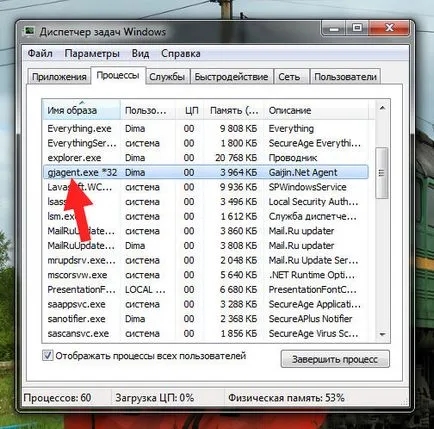Screen dimensions: 434x429
Task: Sort by 'Память' column header
Action: [x=234, y=110]
